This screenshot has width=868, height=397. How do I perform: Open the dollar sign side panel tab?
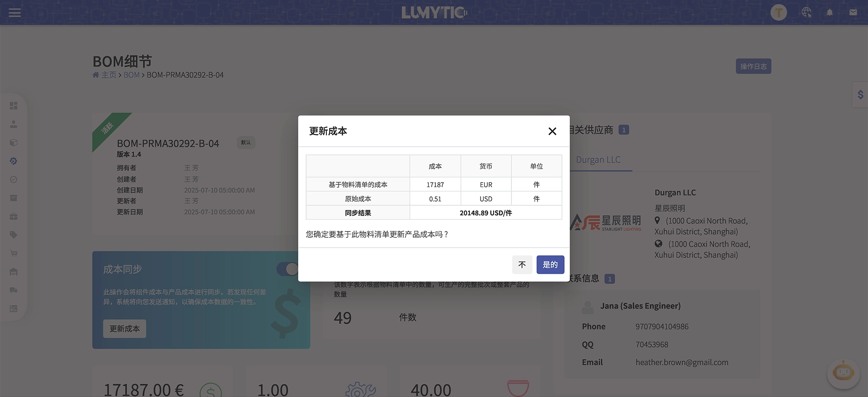[x=860, y=95]
